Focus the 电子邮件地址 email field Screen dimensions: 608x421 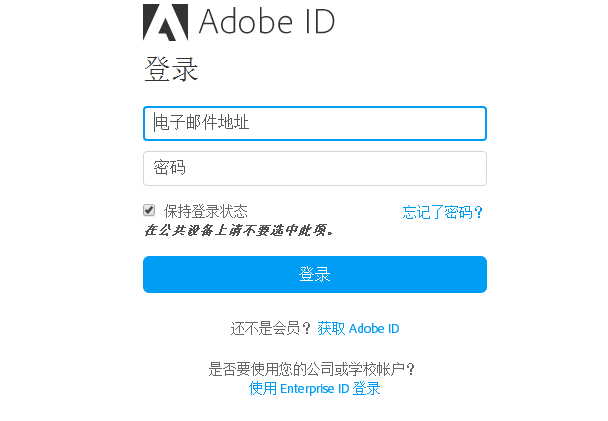coord(315,123)
